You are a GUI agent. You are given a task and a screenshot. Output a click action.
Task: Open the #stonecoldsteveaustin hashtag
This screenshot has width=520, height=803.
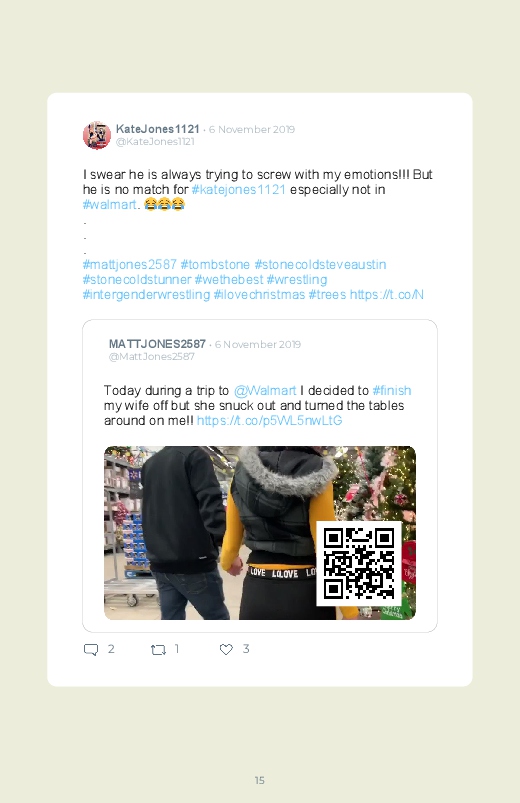click(x=320, y=265)
